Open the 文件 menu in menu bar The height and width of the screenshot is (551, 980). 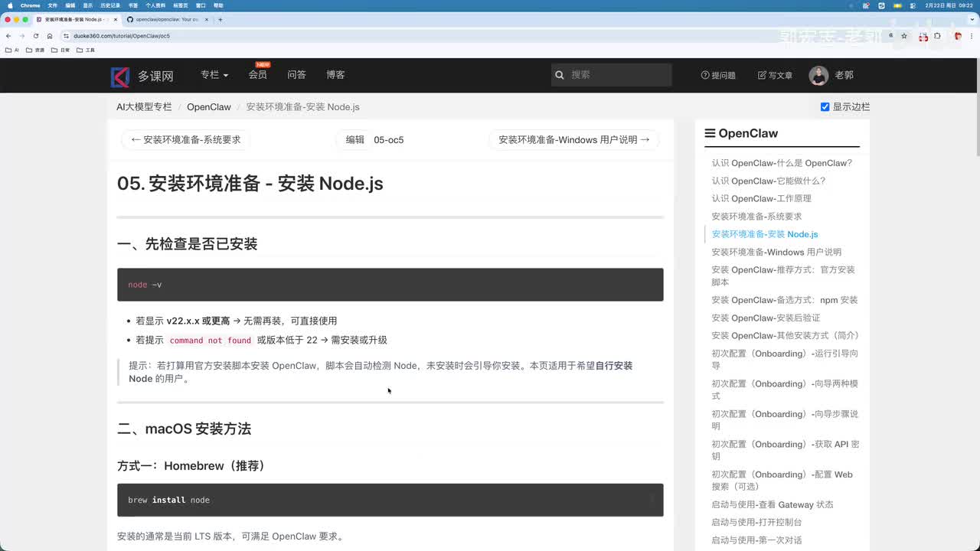tap(53, 5)
